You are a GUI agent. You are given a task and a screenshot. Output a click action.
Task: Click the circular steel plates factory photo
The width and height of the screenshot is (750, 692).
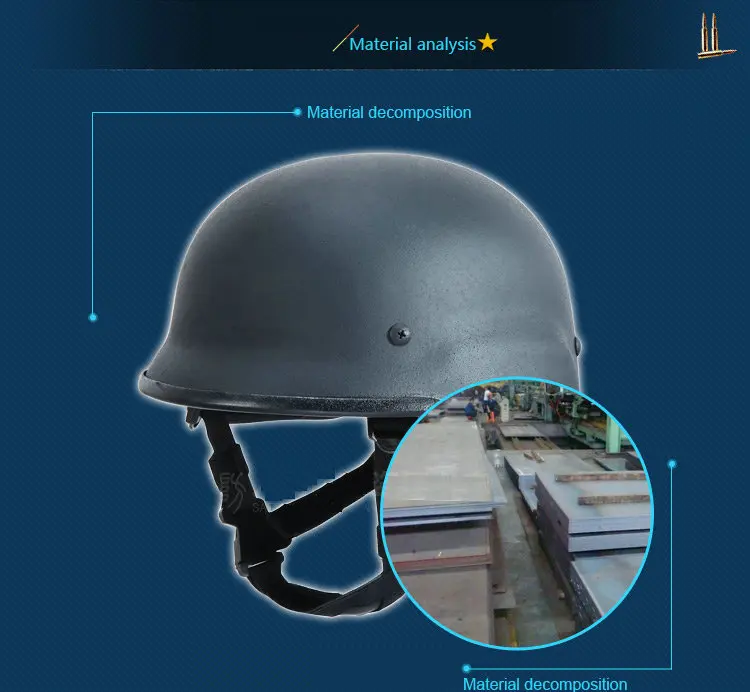(x=518, y=512)
